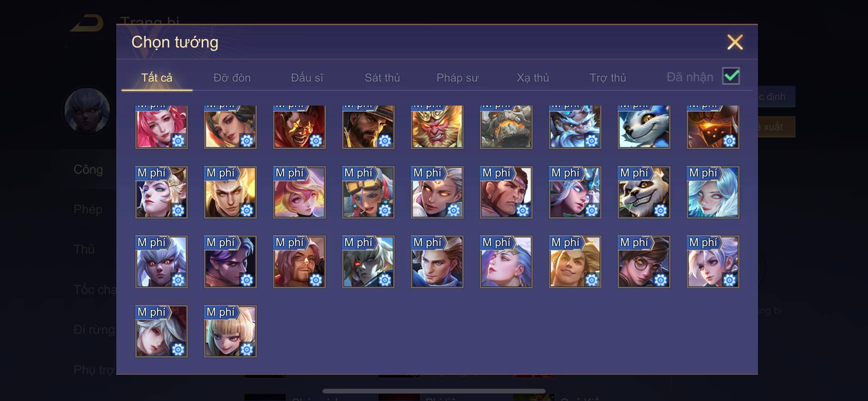The width and height of the screenshot is (868, 401).
Task: Open the Sát thủ tab
Action: [x=382, y=77]
